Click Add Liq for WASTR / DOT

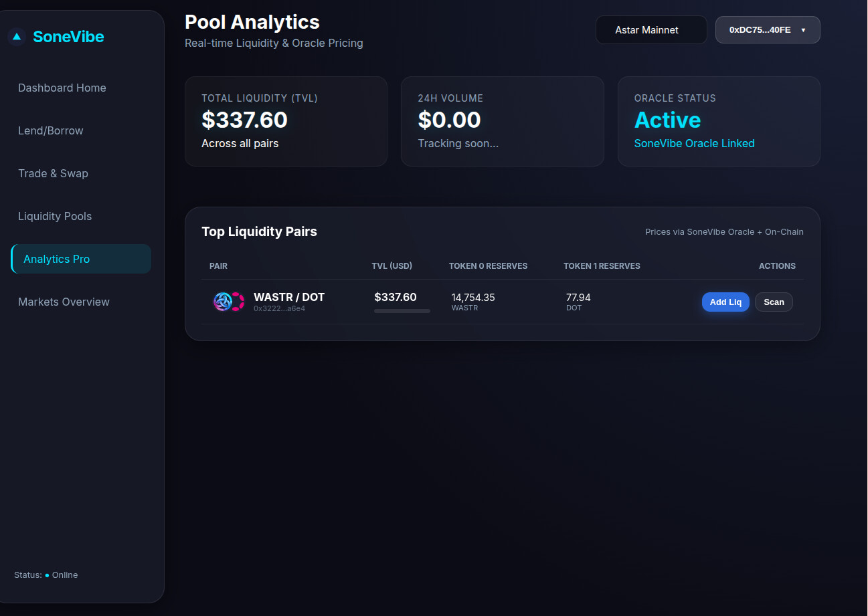[x=725, y=302]
